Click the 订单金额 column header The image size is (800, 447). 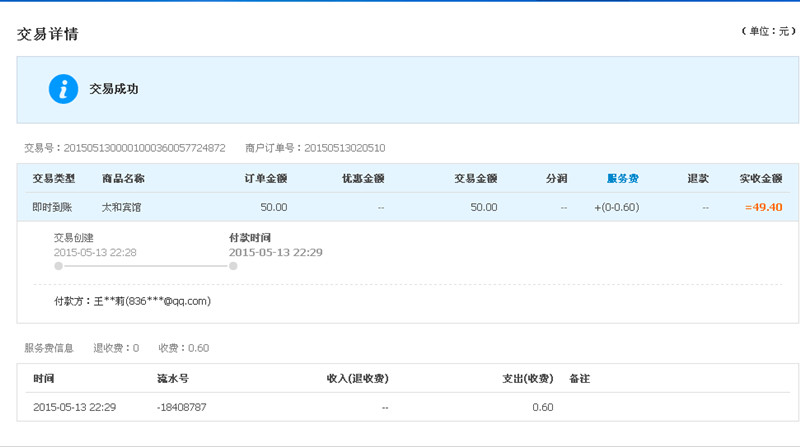tap(265, 179)
